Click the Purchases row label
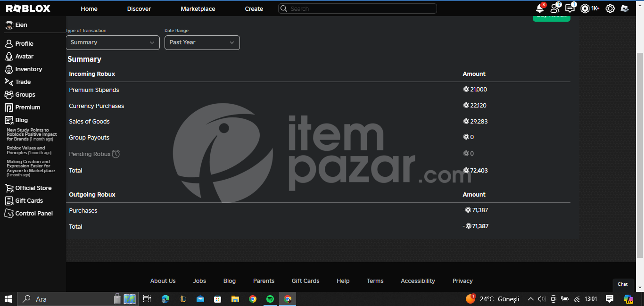 (x=83, y=211)
